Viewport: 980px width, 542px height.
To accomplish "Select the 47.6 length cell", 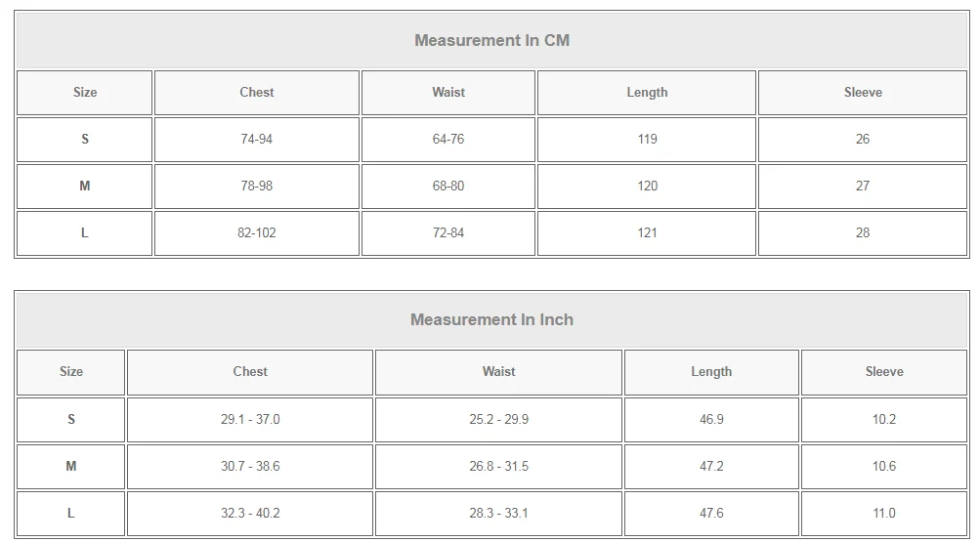I will (711, 514).
